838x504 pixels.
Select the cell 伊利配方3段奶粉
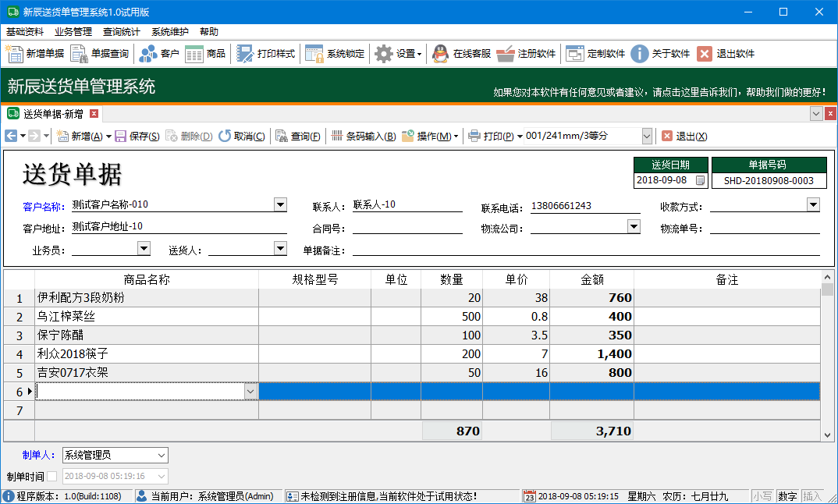click(x=147, y=298)
